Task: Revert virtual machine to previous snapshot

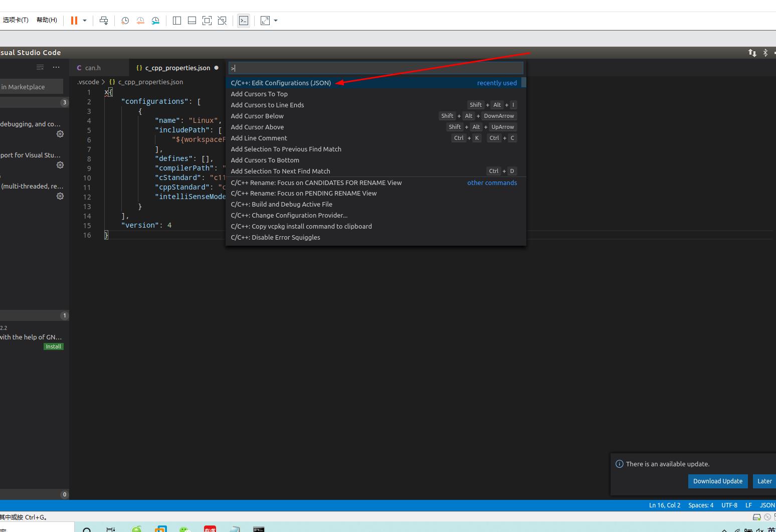Action: click(140, 21)
